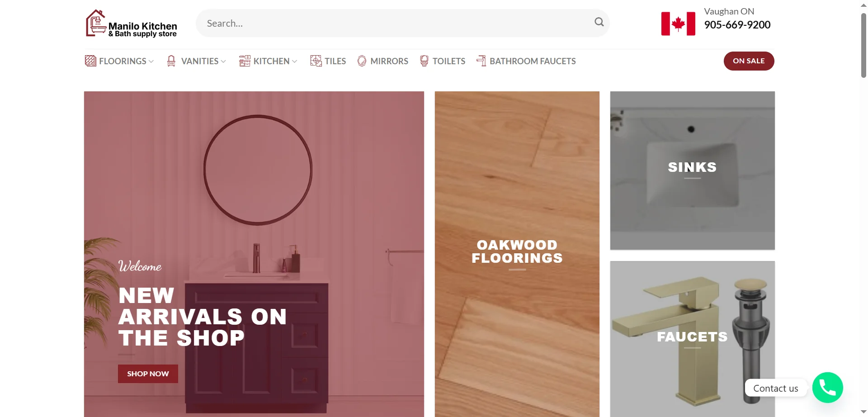Call the 905-669-9200 phone number link
868x417 pixels.
pos(737,25)
